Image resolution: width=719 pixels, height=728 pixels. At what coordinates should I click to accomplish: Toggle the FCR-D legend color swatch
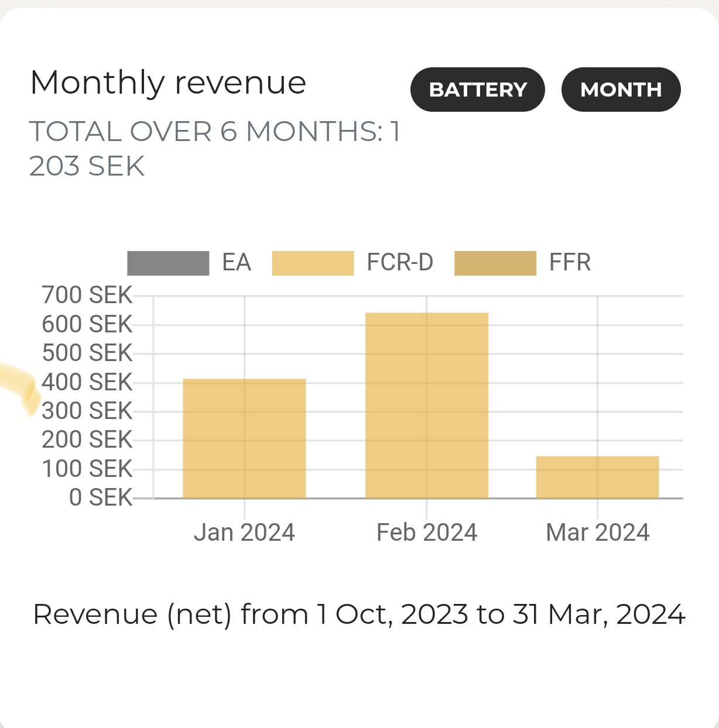point(313,263)
